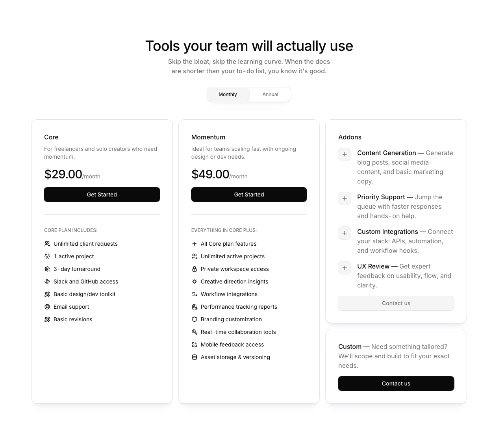
Task: Select the lightbulb icon for Creative direction insights
Action: 194,282
